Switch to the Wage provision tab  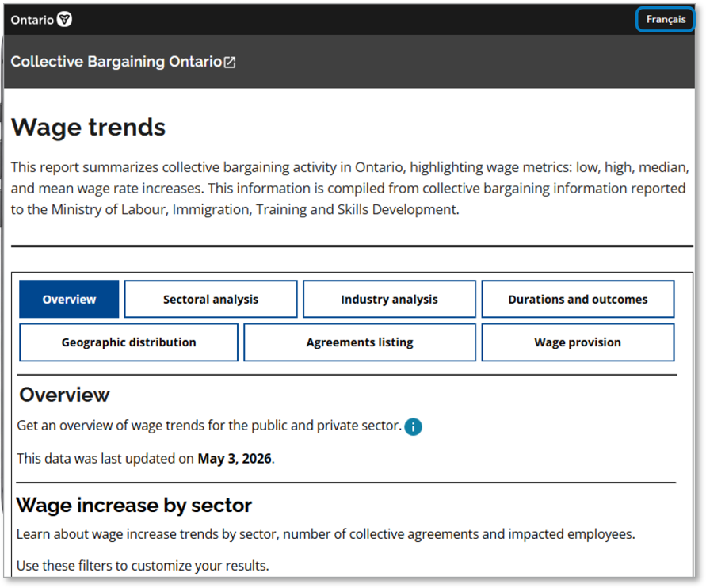[x=578, y=342]
